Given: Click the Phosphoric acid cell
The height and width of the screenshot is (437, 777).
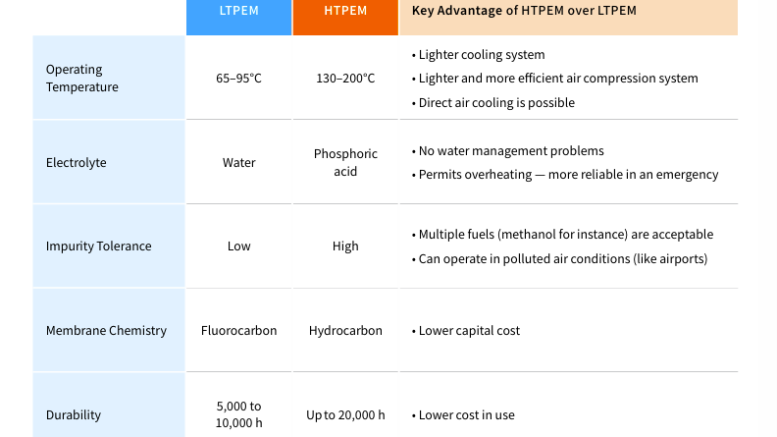Looking at the screenshot, I should click(x=345, y=162).
